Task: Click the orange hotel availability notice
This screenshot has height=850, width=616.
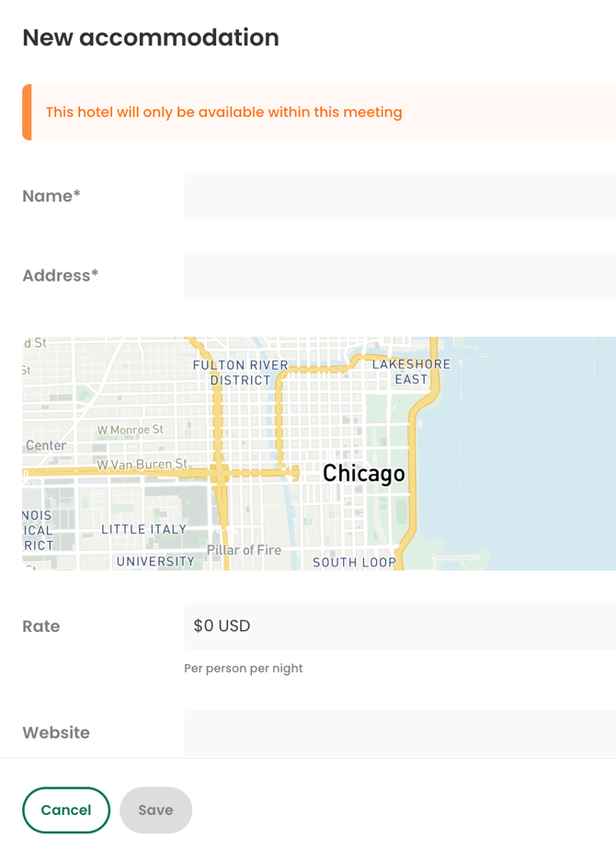Action: click(223, 112)
